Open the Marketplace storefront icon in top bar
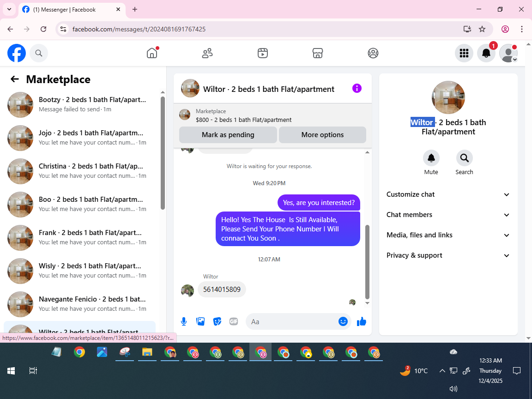 click(x=318, y=53)
